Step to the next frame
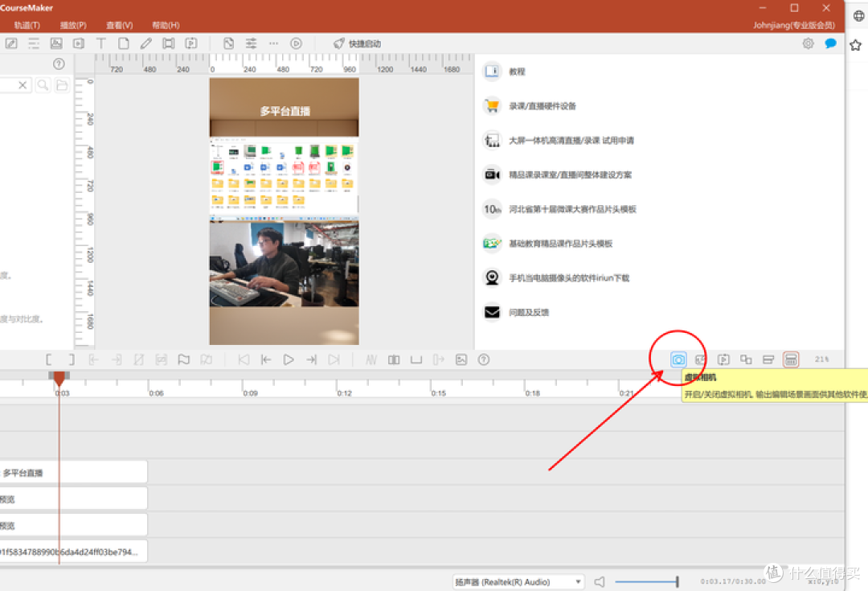868x591 pixels. [311, 359]
